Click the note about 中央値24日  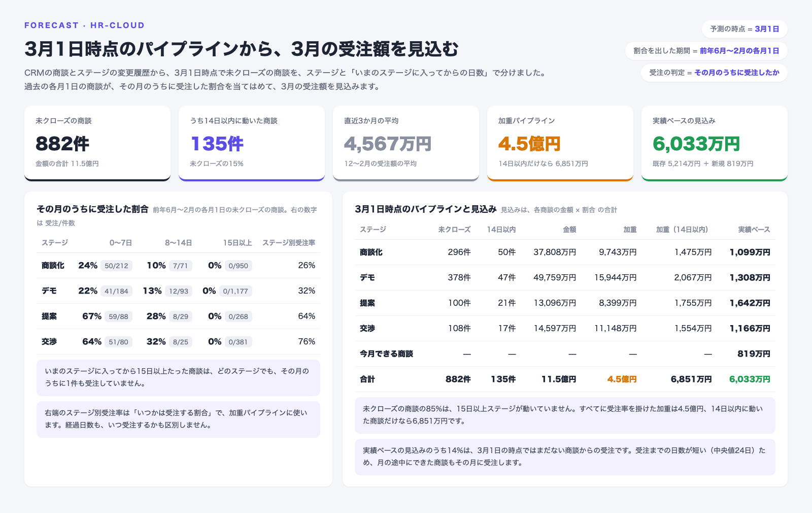click(565, 457)
